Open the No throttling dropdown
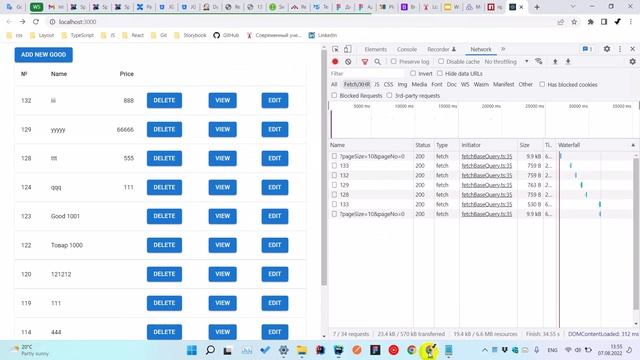The image size is (640, 360). click(506, 62)
